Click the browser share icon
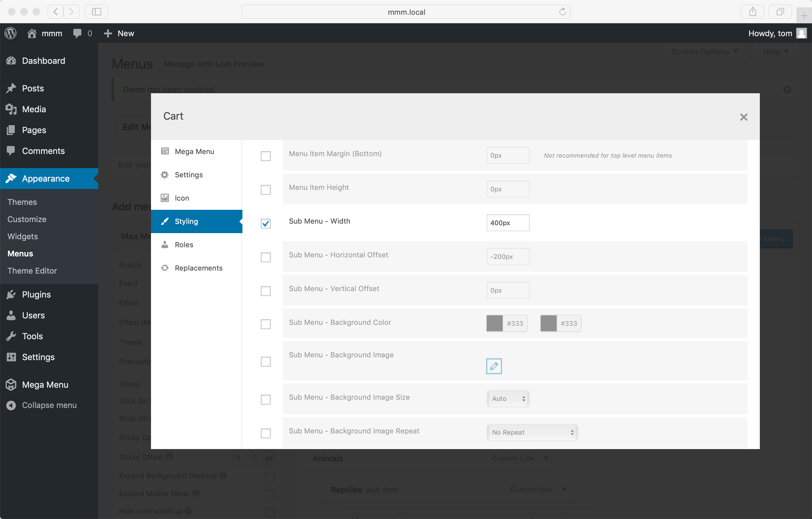 [752, 12]
